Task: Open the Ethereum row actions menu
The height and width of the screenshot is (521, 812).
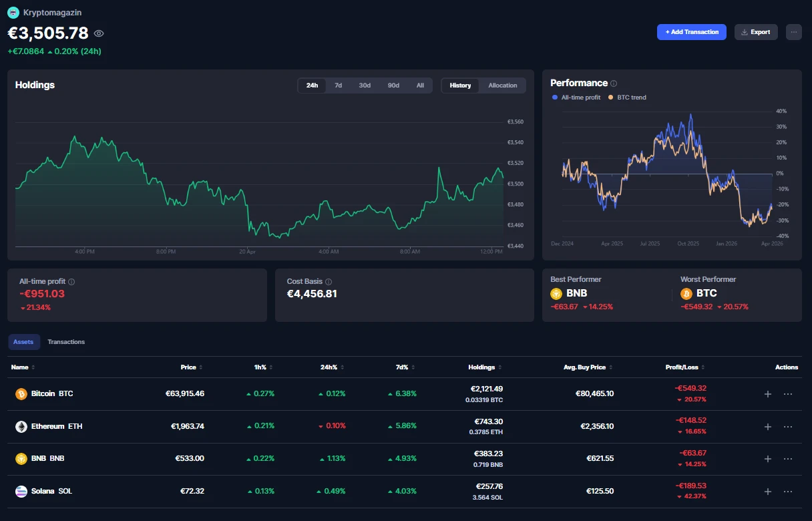Action: point(788,427)
